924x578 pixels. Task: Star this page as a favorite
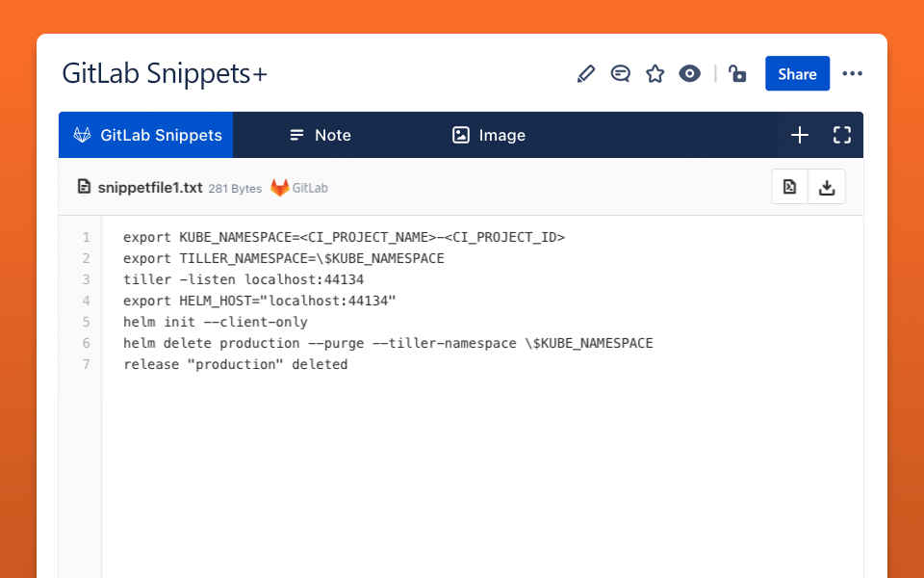[x=655, y=74]
